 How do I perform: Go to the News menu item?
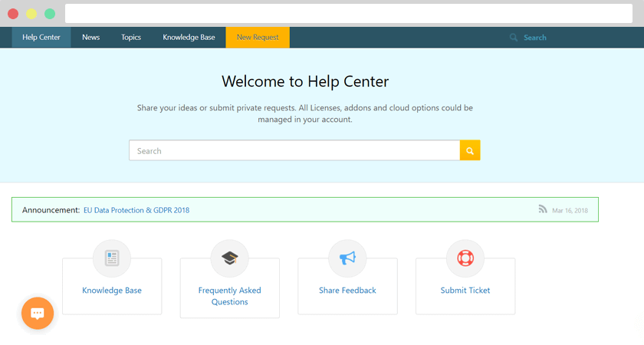[x=91, y=38]
